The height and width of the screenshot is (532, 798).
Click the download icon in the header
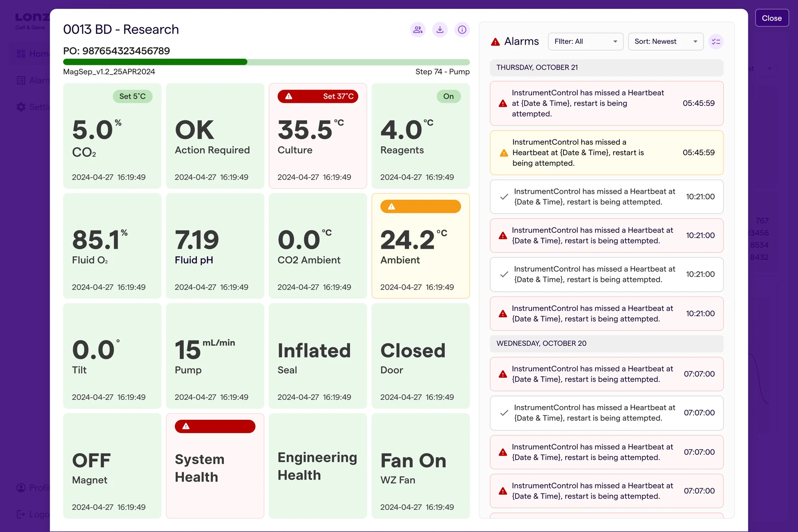pos(440,30)
